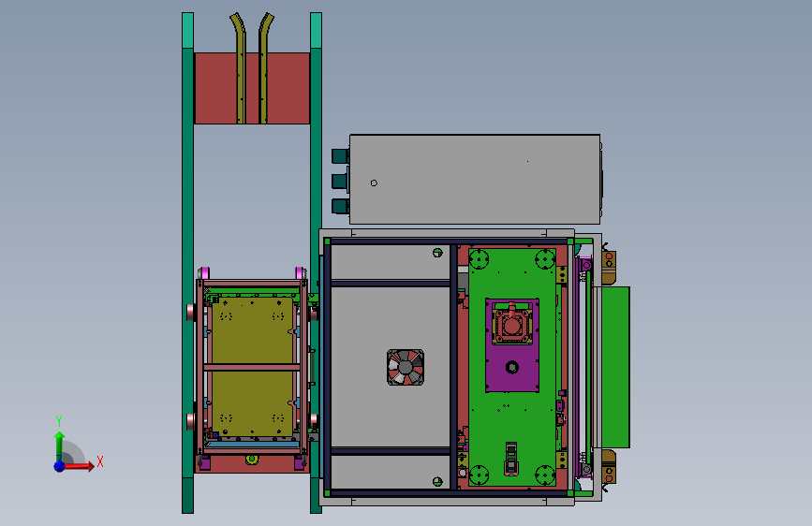Select the red panel between the green rails
The height and width of the screenshot is (526, 812).
[252, 88]
